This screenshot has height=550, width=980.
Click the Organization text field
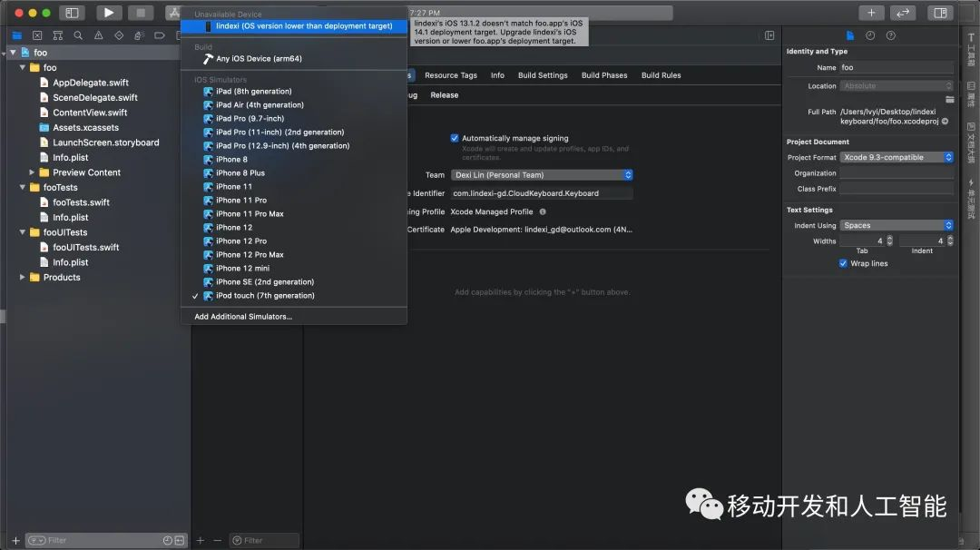(x=897, y=173)
